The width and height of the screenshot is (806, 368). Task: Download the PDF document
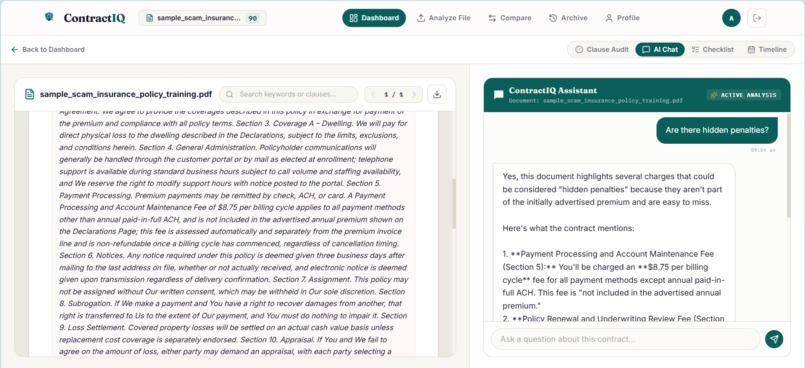(437, 94)
